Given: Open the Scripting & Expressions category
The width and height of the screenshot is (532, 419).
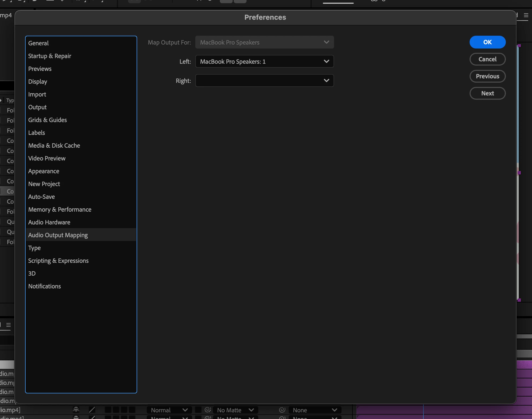Looking at the screenshot, I should (x=58, y=261).
